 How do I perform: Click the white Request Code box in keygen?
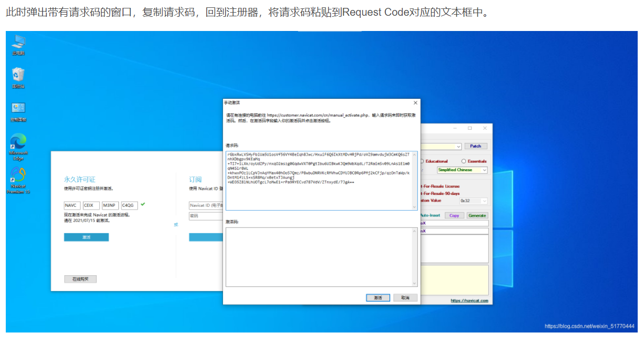454,248
